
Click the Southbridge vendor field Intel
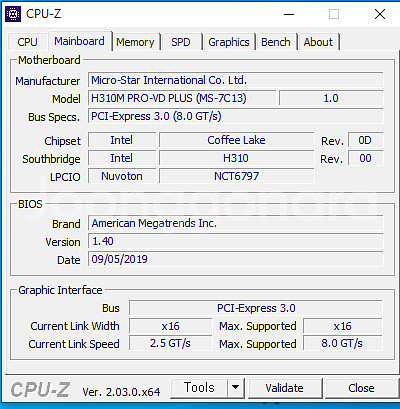tap(122, 158)
